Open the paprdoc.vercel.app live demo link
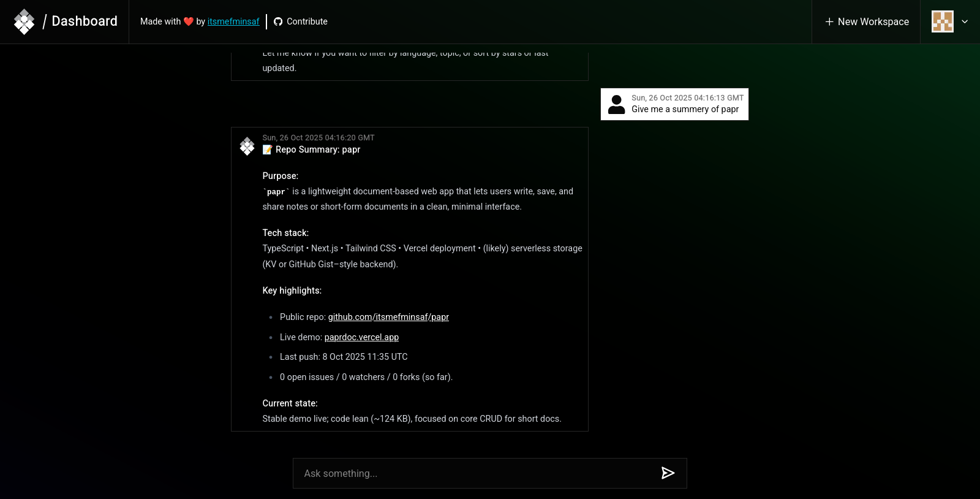The width and height of the screenshot is (980, 499). tap(361, 337)
